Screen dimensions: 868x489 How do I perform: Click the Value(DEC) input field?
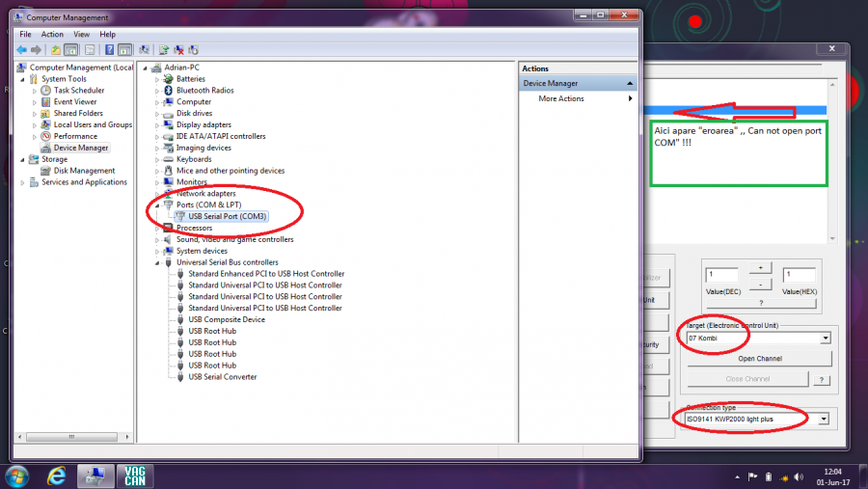(721, 275)
